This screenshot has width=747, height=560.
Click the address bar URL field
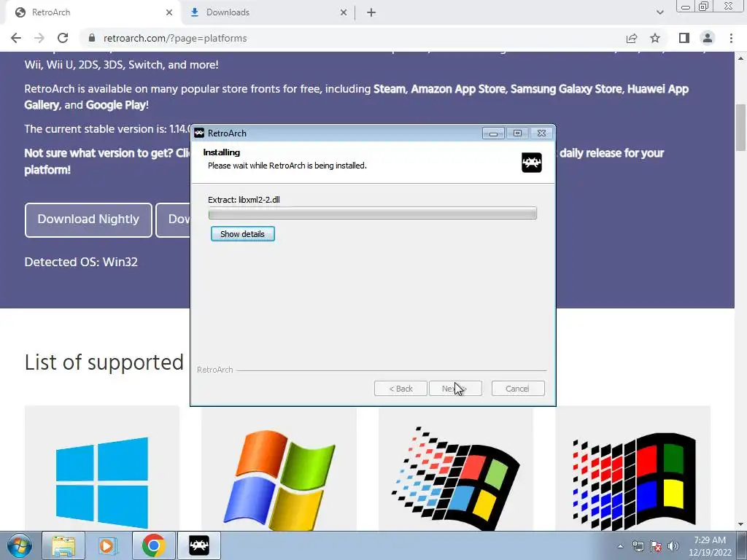tap(352, 38)
